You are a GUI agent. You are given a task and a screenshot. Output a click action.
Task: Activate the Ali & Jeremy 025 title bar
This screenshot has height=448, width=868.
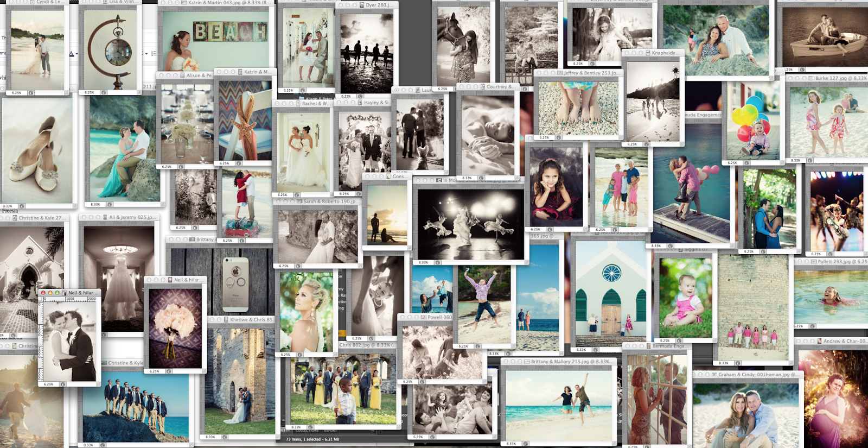[118, 217]
